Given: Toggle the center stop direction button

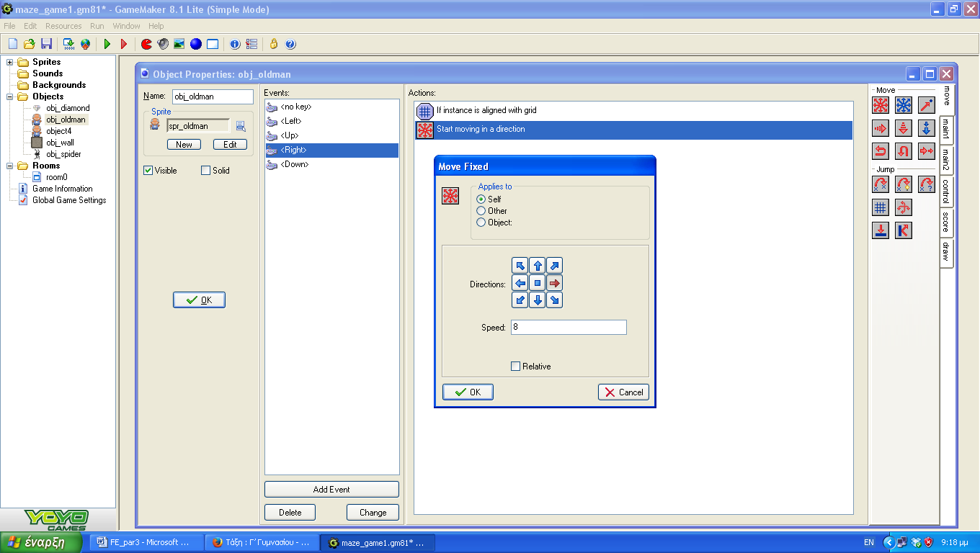Looking at the screenshot, I should point(538,283).
